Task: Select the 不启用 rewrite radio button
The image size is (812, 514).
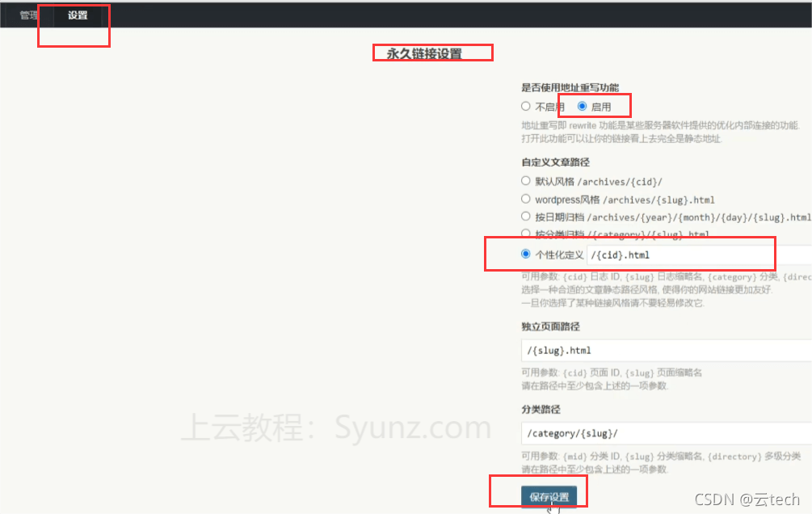Action: click(x=526, y=106)
